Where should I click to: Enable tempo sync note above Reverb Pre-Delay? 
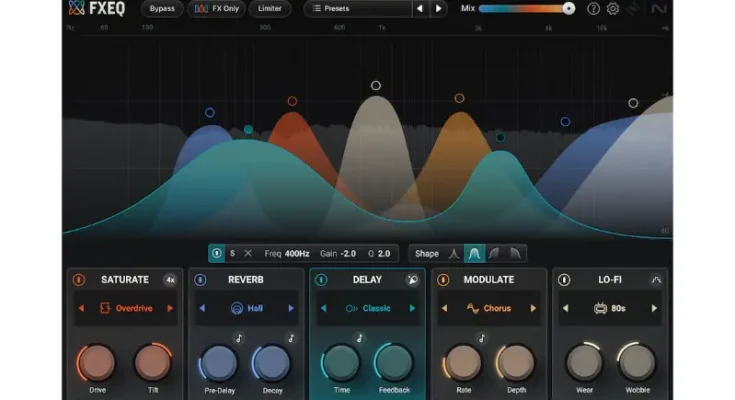click(x=239, y=339)
